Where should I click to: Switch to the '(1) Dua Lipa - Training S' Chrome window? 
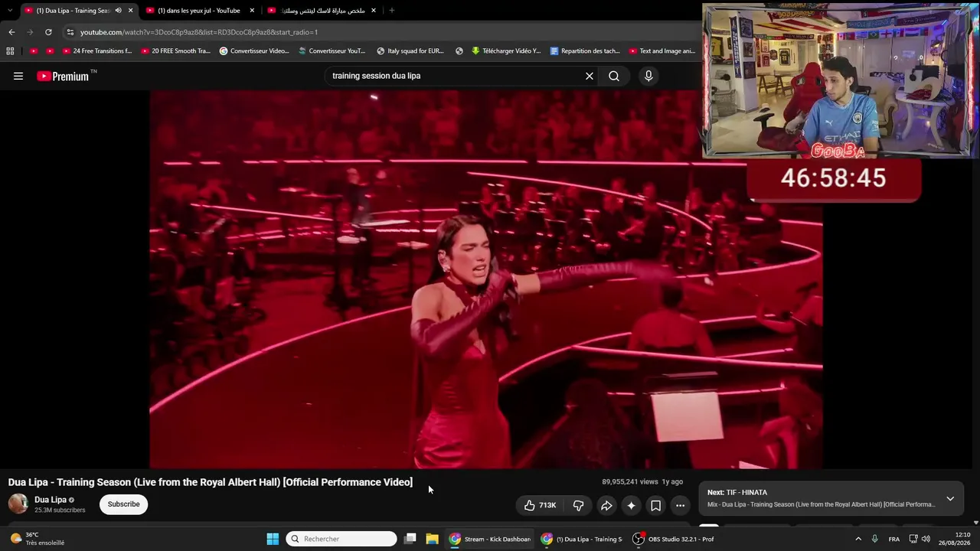pyautogui.click(x=582, y=539)
